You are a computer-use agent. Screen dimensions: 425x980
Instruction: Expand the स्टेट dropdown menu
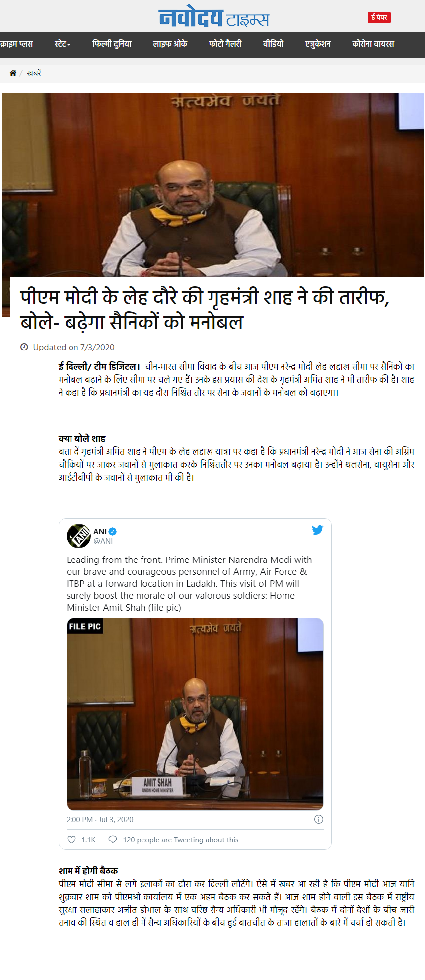(x=63, y=44)
